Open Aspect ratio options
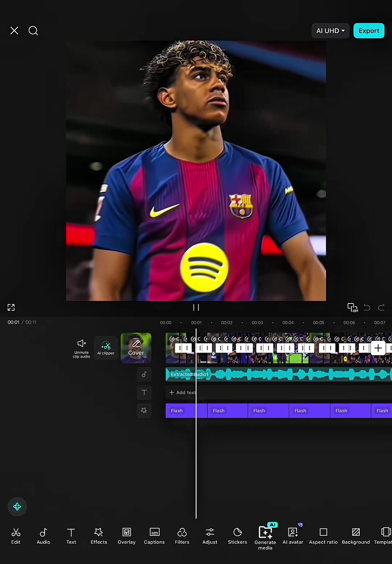 [323, 536]
